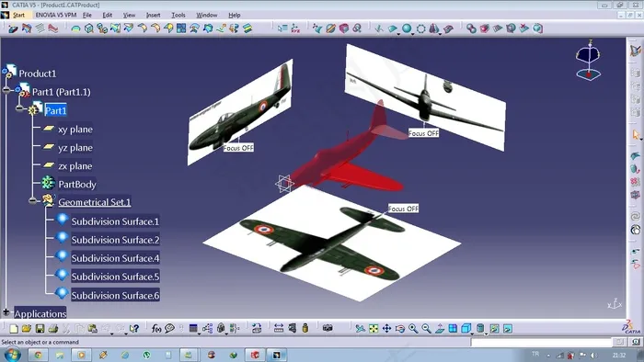Expand the Applications tree node
Screen dimensions: 644x362
[6, 312]
